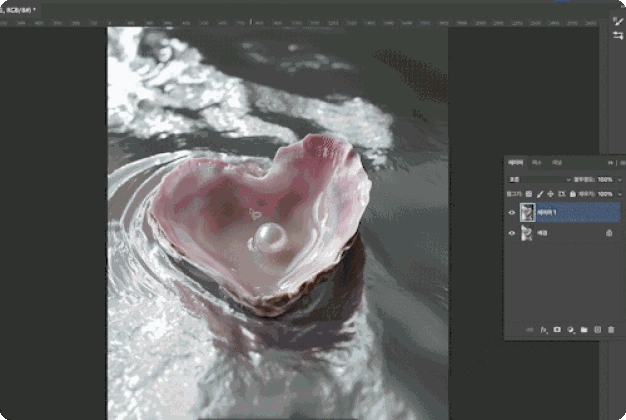Viewport: 626px width, 420px height.
Task: Hide Layer 1 via its eye icon
Action: coord(512,212)
